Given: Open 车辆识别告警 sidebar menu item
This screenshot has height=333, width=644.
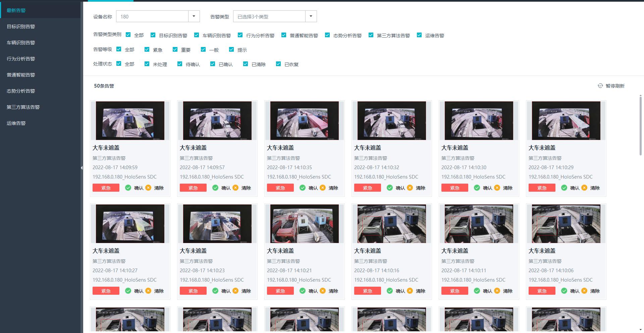Looking at the screenshot, I should (40, 43).
